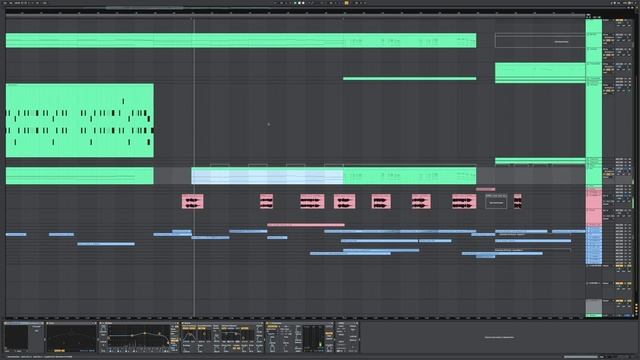Select the last small pink audio clip
Screen dimensions: 640x360
tap(518, 201)
